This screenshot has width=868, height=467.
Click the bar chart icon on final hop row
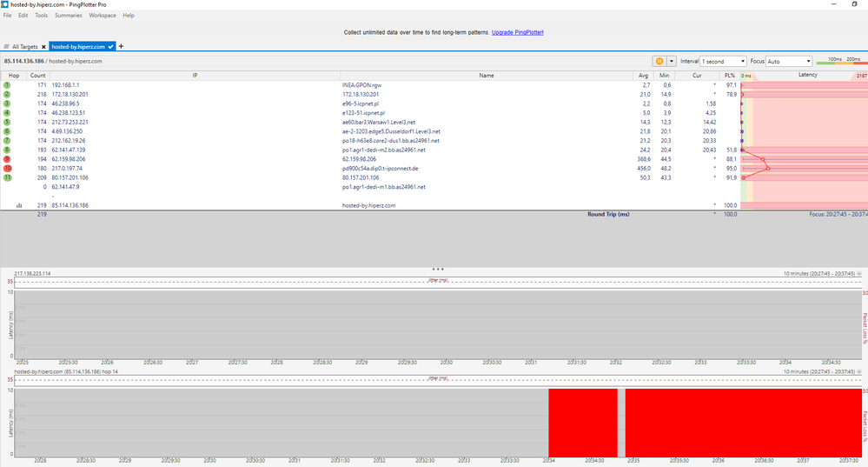[x=19, y=205]
